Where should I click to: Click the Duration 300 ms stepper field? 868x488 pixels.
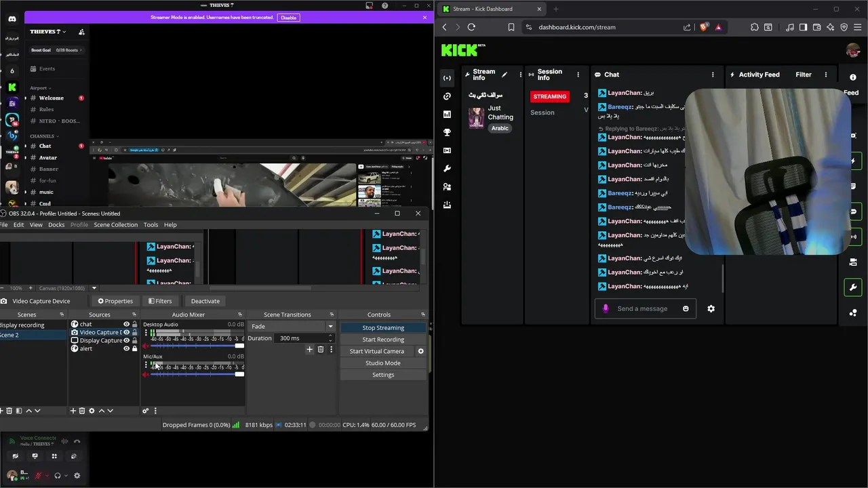[x=305, y=338]
